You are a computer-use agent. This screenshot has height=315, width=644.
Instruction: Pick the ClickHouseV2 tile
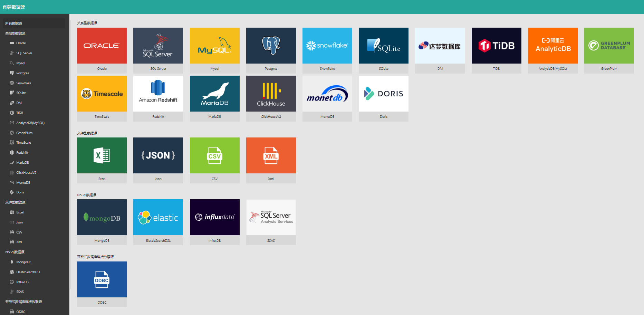click(271, 98)
